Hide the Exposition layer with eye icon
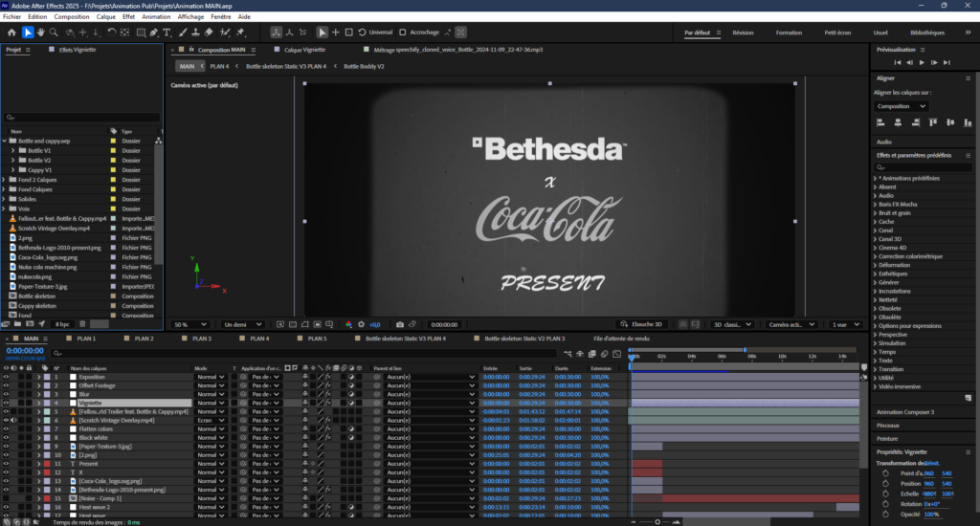Viewport: 980px width, 526px height. click(6, 377)
